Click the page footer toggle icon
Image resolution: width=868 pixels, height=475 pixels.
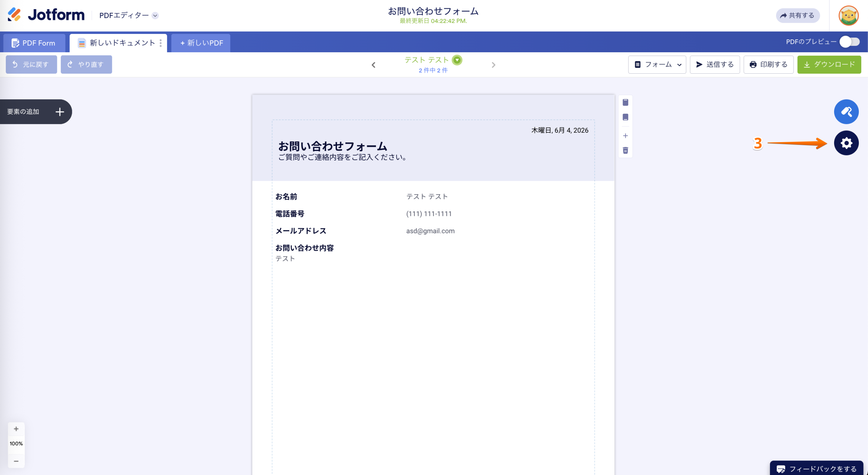626,117
